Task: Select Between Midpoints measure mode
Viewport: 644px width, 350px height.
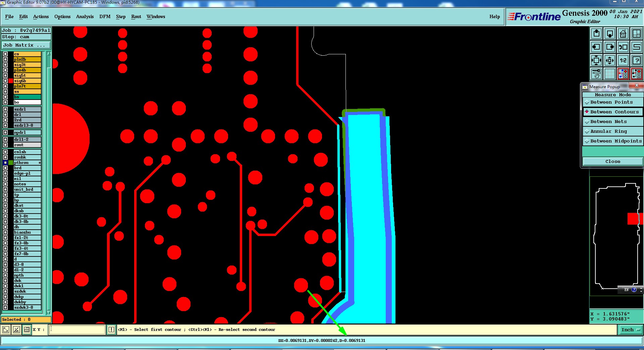Action: point(613,141)
